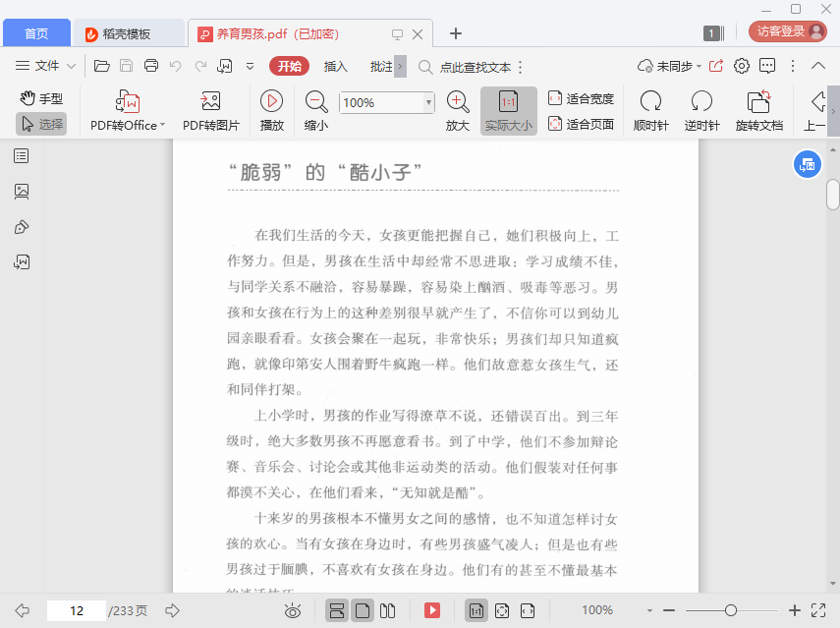Image resolution: width=840 pixels, height=628 pixels.
Task: Toggle eye protection mode icon
Action: coord(293,610)
